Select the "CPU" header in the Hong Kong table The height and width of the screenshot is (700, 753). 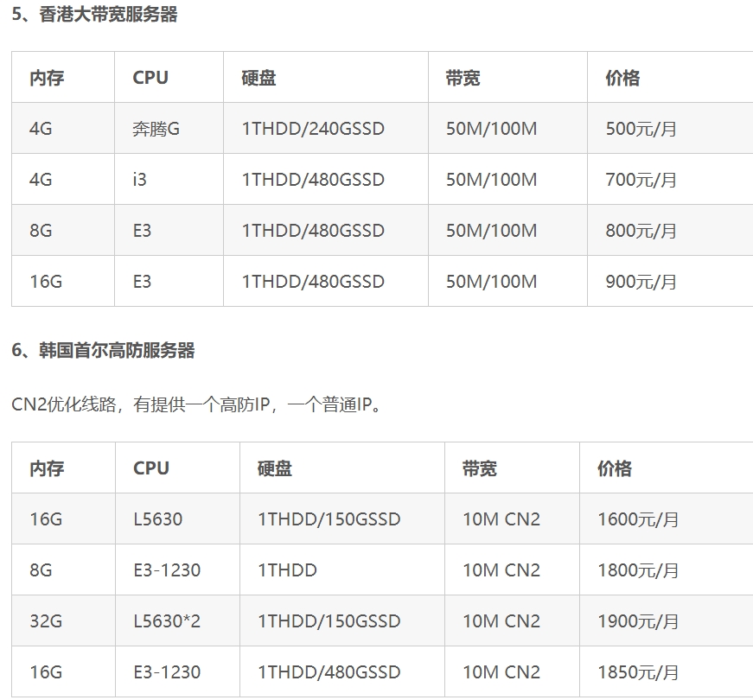tap(150, 78)
